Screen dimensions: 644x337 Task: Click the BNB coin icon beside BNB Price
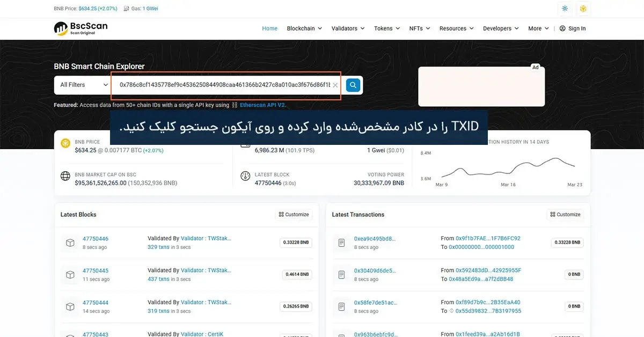pyautogui.click(x=65, y=143)
